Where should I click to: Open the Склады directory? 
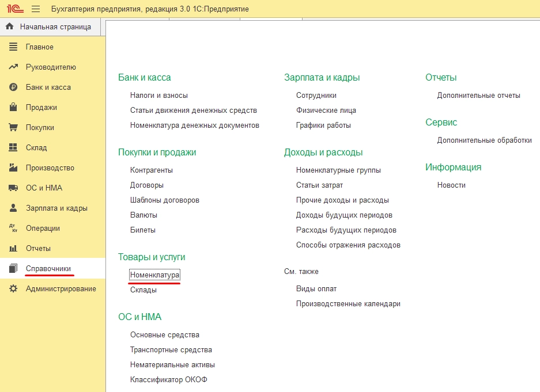[x=144, y=290]
